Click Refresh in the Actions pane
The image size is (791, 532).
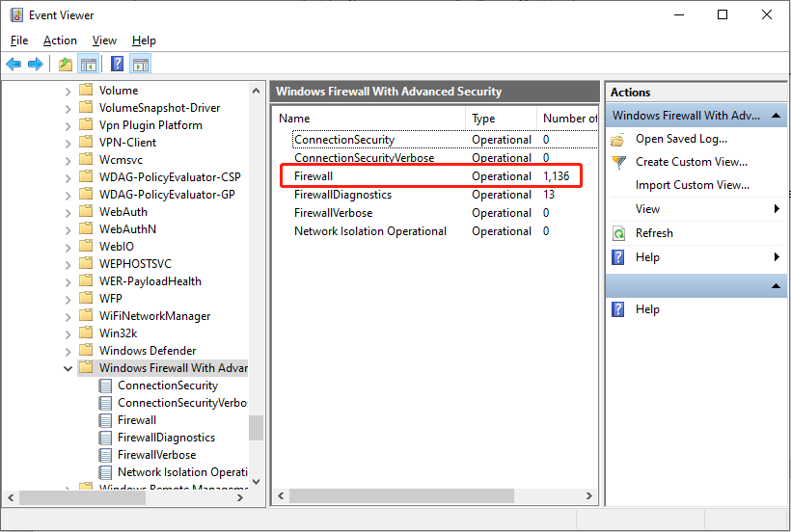tap(654, 233)
